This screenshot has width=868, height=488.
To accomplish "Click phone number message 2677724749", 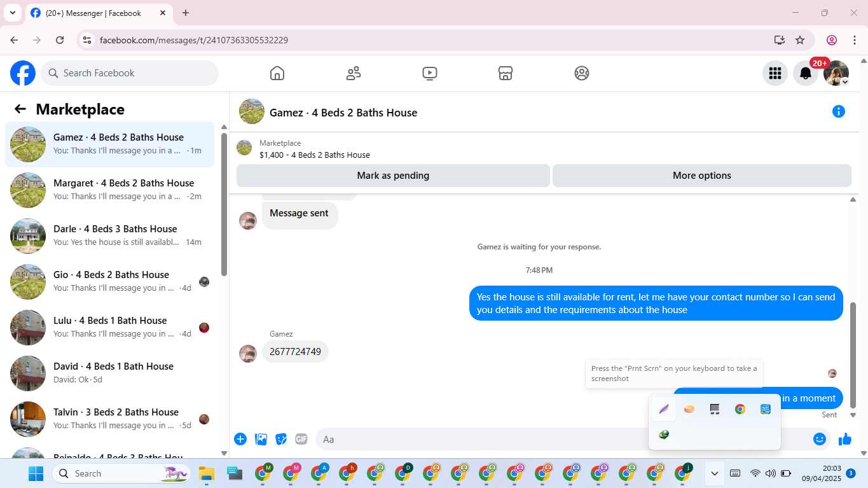I will (x=295, y=351).
